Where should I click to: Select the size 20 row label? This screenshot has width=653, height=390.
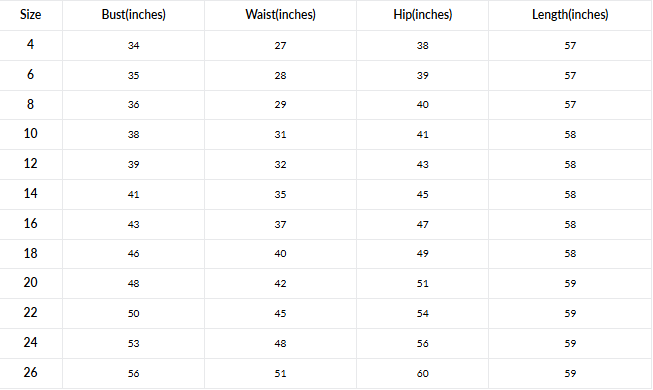[30, 282]
